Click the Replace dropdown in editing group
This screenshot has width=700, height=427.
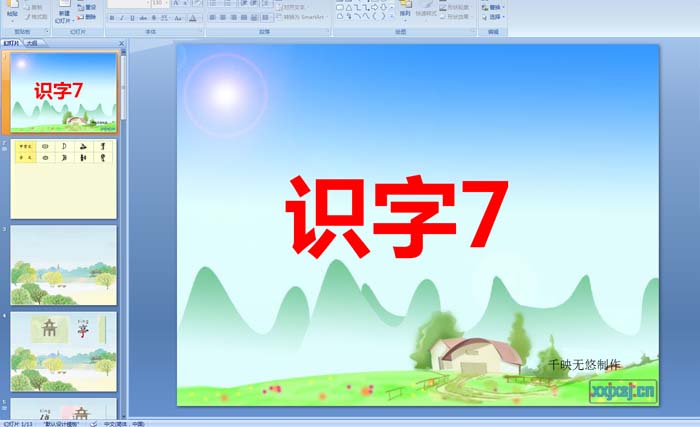point(493,6)
